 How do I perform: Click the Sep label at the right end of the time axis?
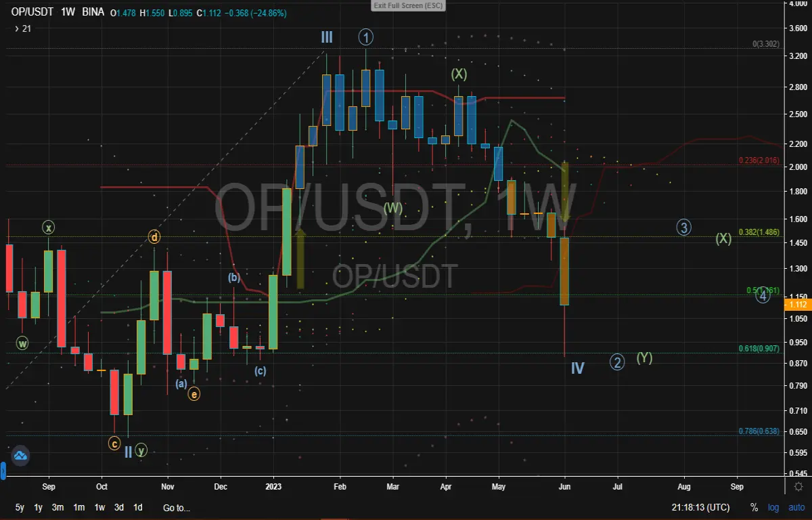[737, 486]
